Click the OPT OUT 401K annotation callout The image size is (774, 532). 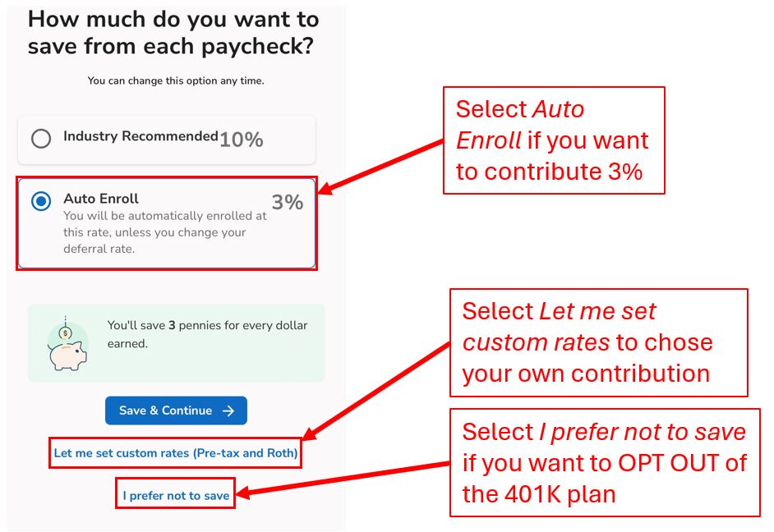(x=605, y=462)
